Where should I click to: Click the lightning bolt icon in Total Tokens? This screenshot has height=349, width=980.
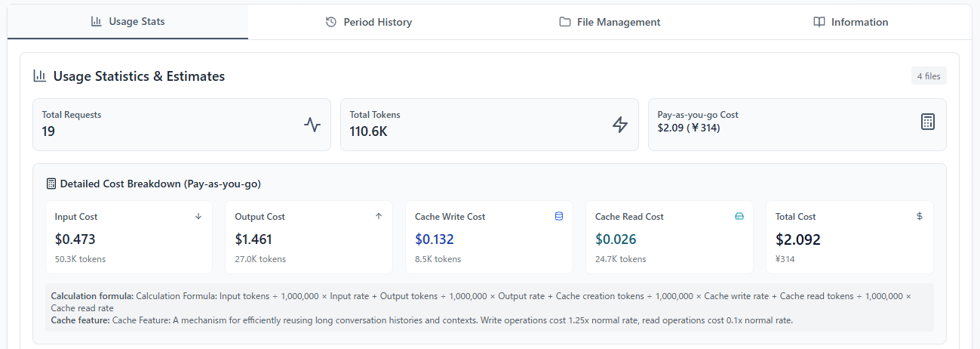click(x=620, y=125)
